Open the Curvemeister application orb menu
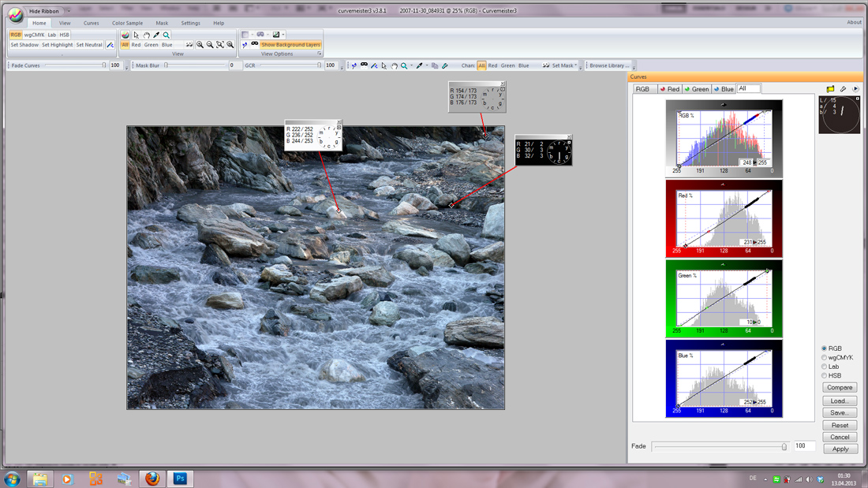 click(x=16, y=15)
